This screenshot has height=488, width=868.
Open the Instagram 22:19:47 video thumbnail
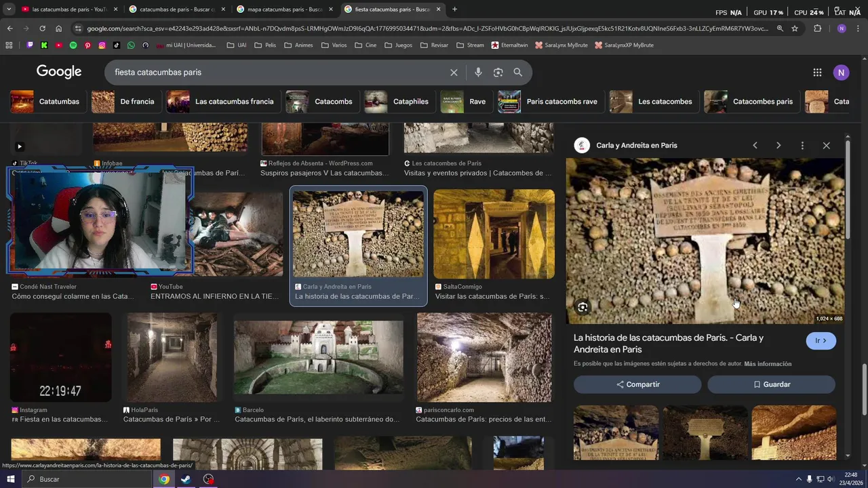tap(61, 357)
